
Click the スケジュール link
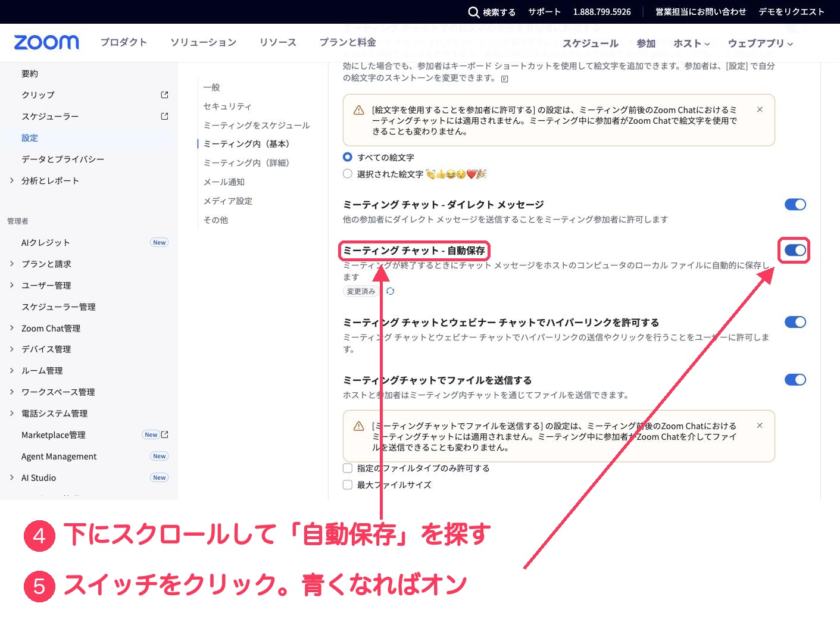click(591, 43)
